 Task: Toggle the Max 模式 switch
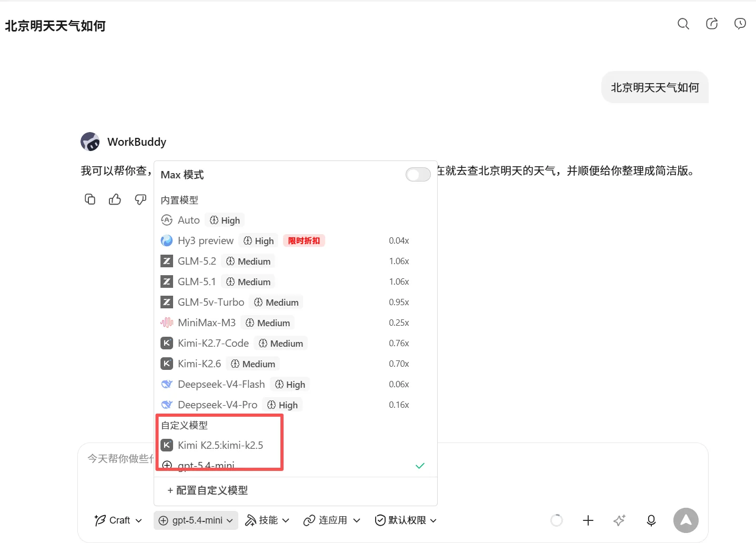418,175
